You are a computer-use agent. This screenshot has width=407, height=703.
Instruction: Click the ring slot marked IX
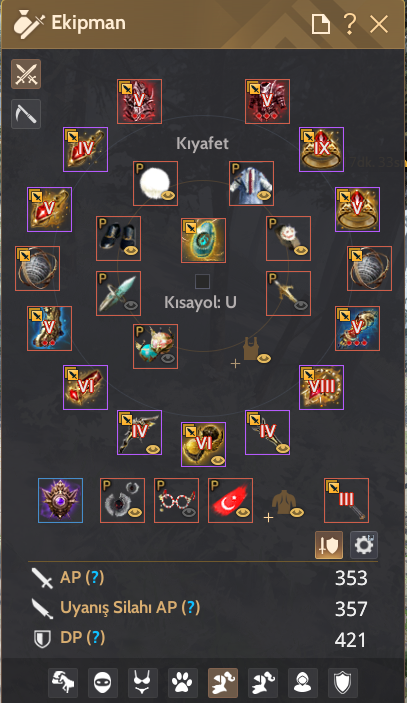[x=321, y=149]
